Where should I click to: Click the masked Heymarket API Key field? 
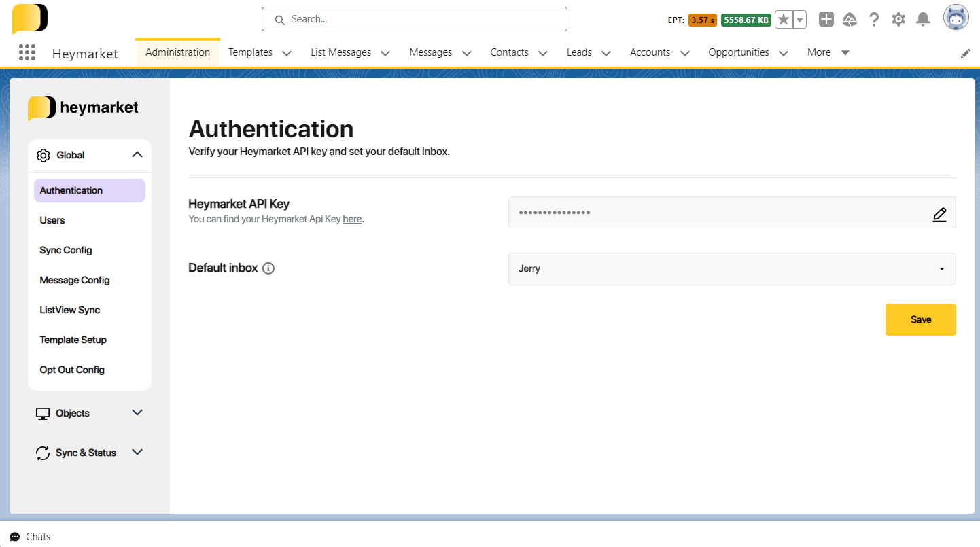(732, 213)
